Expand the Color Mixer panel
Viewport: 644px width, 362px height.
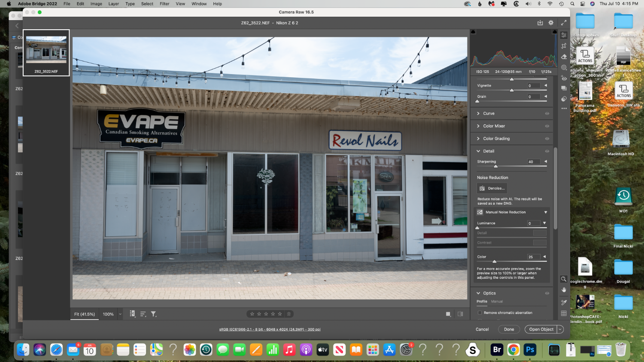point(478,126)
